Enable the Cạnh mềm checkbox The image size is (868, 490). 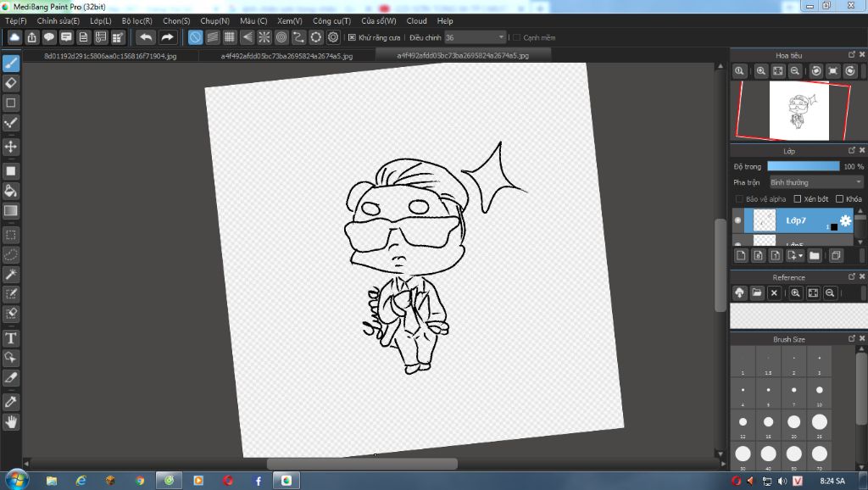(516, 37)
